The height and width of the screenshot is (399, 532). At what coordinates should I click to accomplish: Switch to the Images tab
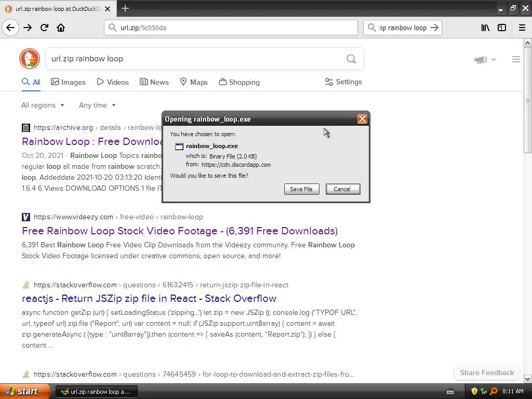point(68,82)
